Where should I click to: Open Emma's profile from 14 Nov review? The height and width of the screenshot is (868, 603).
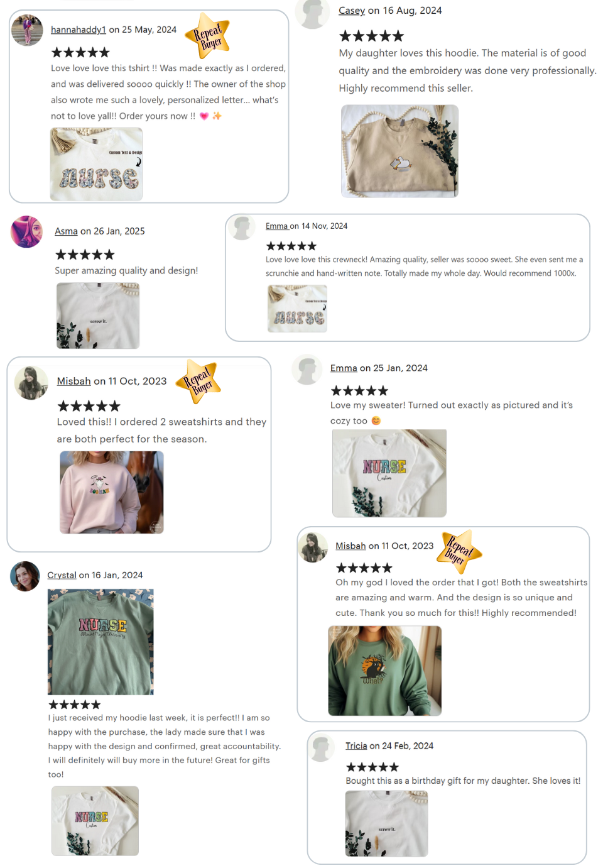pyautogui.click(x=276, y=226)
